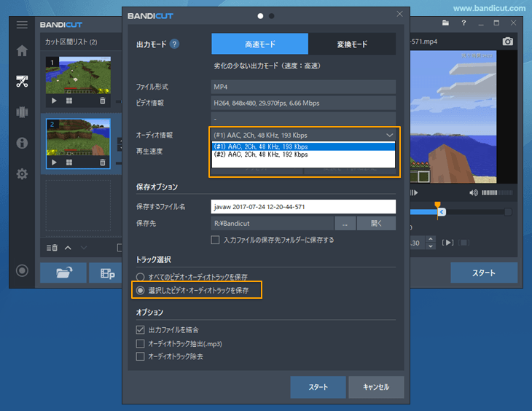Select the Cut scissors tool in sidebar
The width and height of the screenshot is (532, 411).
22,82
